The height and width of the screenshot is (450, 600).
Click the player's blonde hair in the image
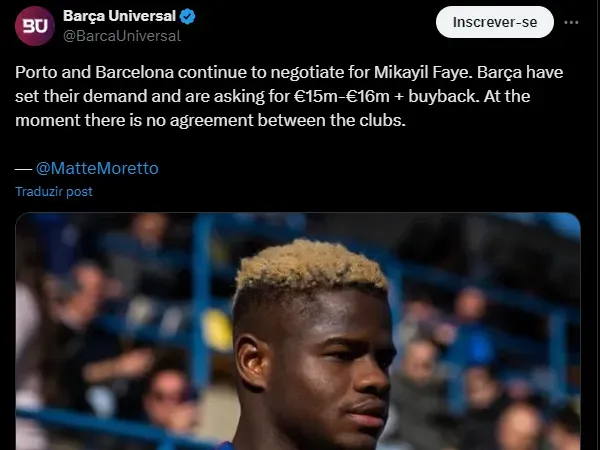pos(311,264)
